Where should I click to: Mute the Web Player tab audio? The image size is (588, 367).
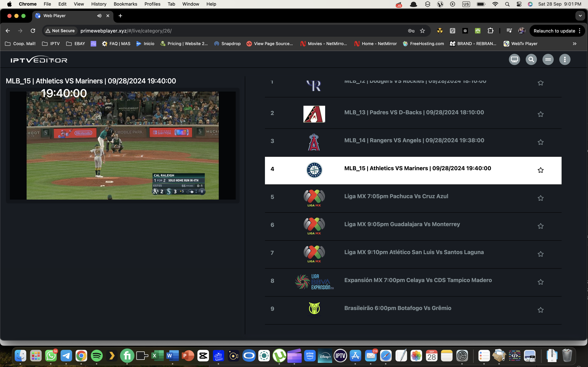click(x=99, y=16)
